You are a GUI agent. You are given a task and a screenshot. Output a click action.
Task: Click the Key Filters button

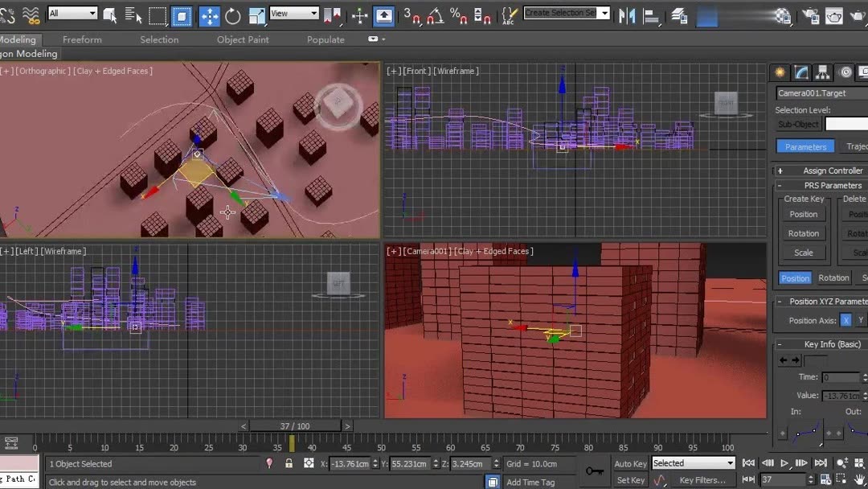click(x=704, y=480)
